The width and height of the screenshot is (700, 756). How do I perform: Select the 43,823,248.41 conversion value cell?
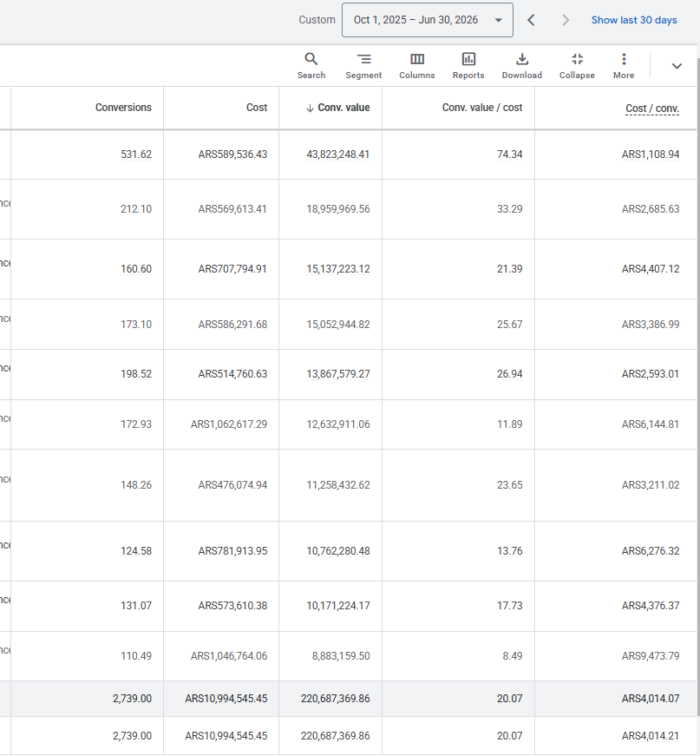point(337,154)
